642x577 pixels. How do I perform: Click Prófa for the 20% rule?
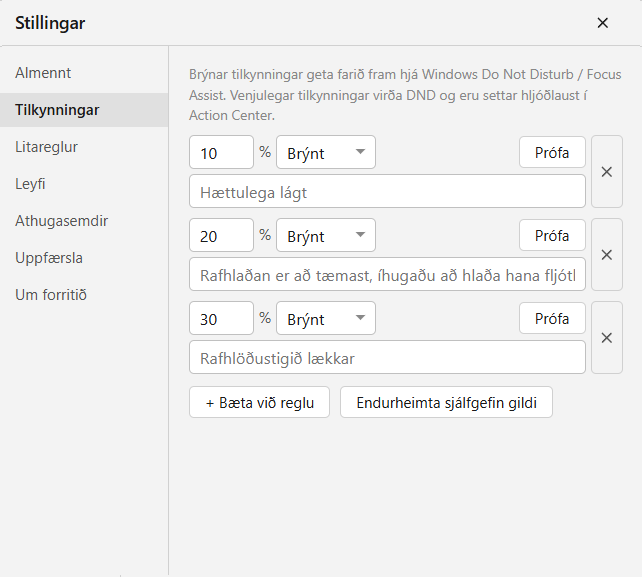pyautogui.click(x=552, y=235)
